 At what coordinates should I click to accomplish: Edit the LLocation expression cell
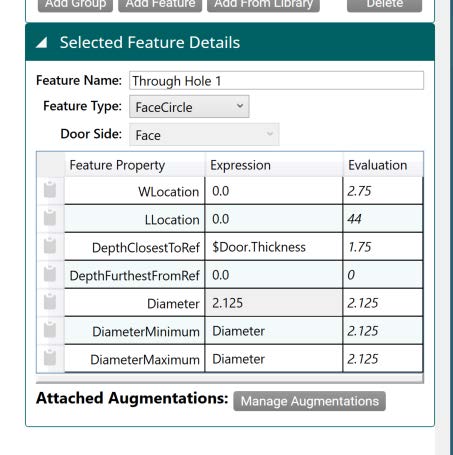[274, 219]
